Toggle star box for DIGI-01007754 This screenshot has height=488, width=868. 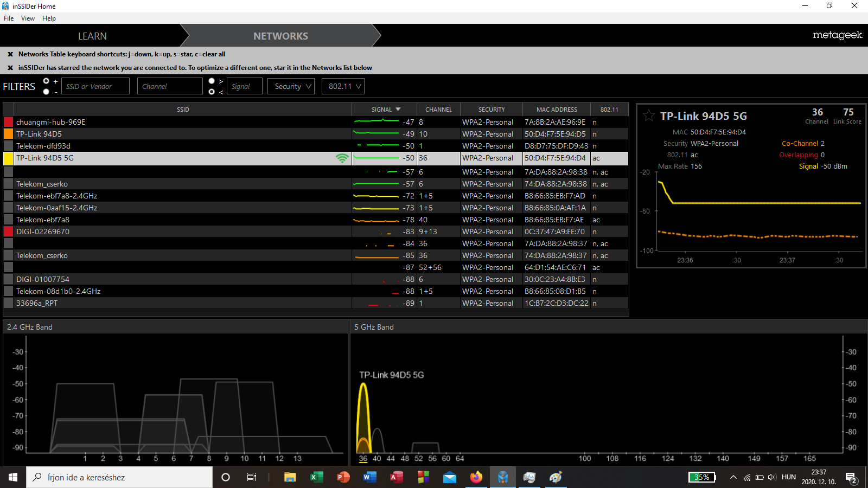[8, 279]
